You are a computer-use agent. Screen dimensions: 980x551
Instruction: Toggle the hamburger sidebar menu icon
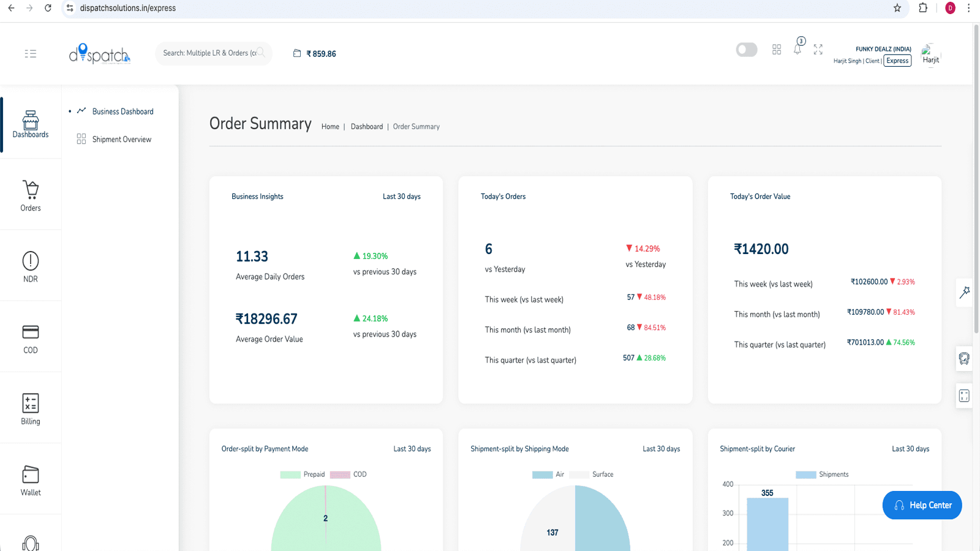(31, 54)
